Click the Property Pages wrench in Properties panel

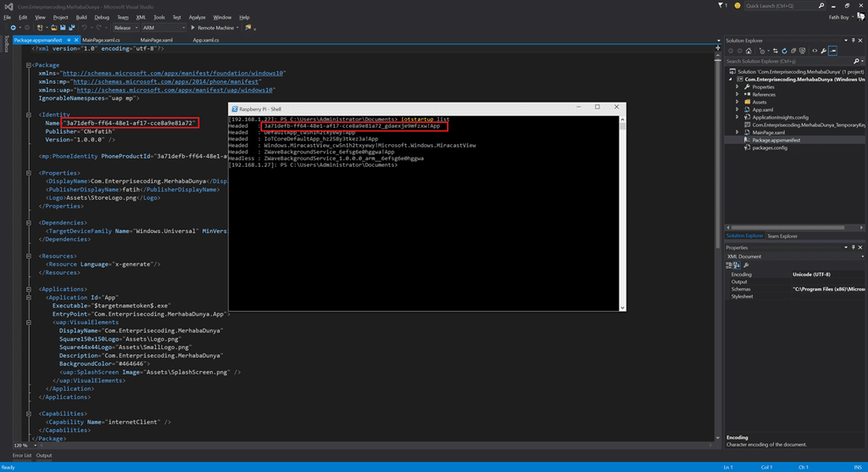[x=746, y=265]
